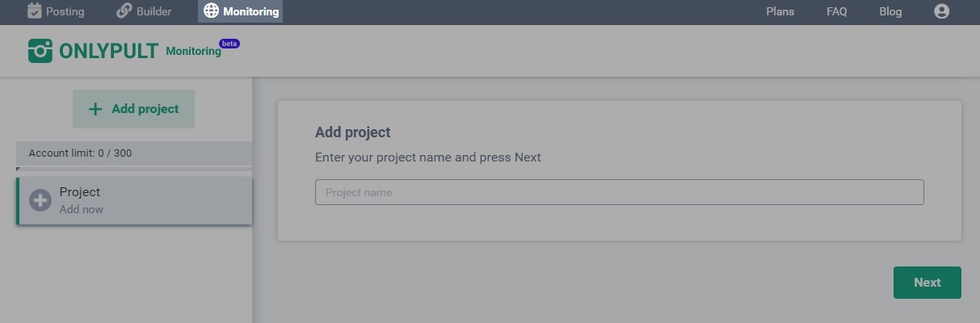
Task: Focus the Project name input field
Action: [619, 192]
